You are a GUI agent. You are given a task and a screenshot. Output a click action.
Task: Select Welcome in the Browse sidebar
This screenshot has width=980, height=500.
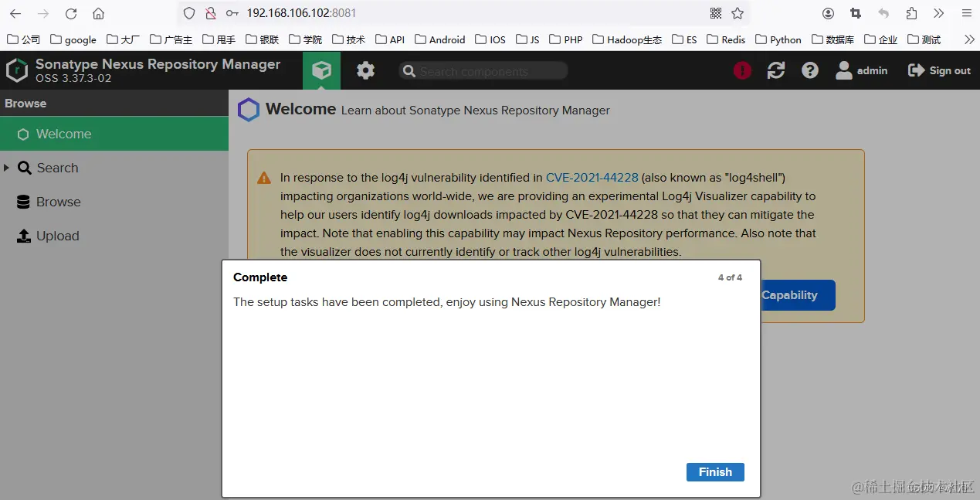pos(114,134)
